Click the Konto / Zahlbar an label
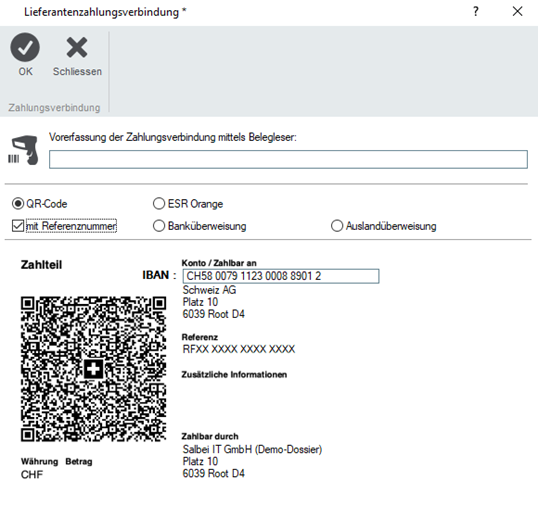The image size is (538, 531). (x=219, y=263)
